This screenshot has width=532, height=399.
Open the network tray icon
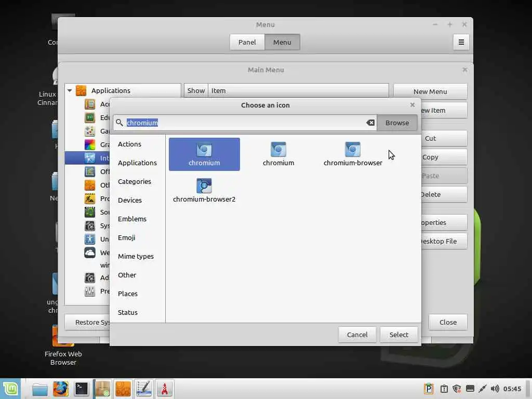tap(483, 389)
